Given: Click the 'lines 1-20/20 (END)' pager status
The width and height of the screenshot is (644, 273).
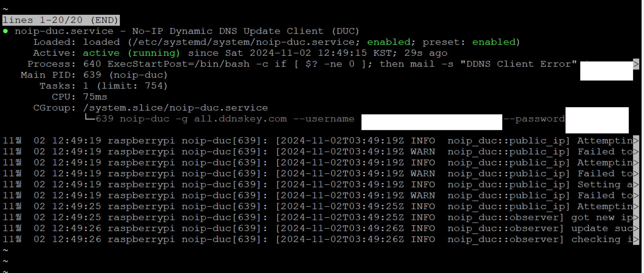Looking at the screenshot, I should tap(61, 20).
